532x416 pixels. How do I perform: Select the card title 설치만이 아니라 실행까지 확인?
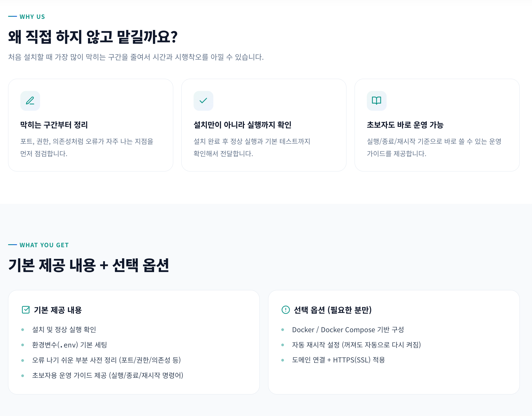click(242, 125)
